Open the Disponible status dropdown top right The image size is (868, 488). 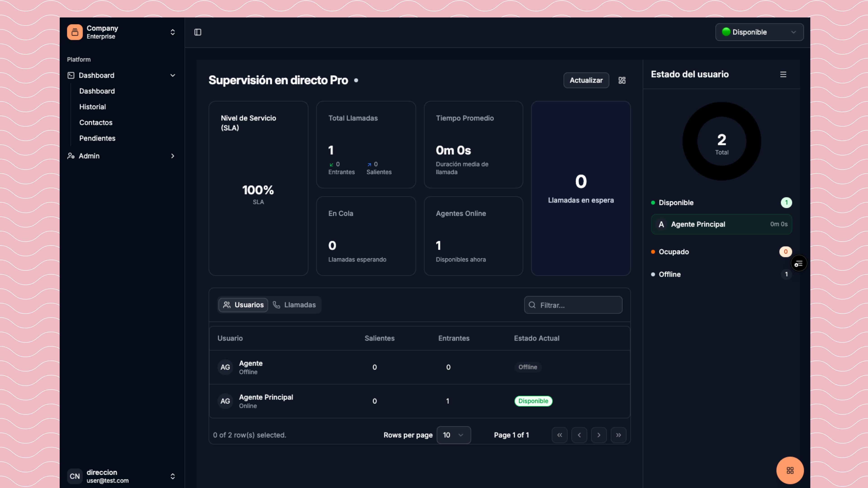pos(759,32)
